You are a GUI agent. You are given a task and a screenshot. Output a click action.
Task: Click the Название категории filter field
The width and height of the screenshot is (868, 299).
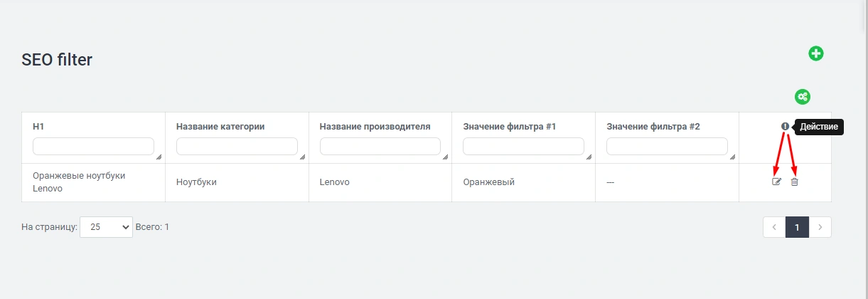coord(236,147)
